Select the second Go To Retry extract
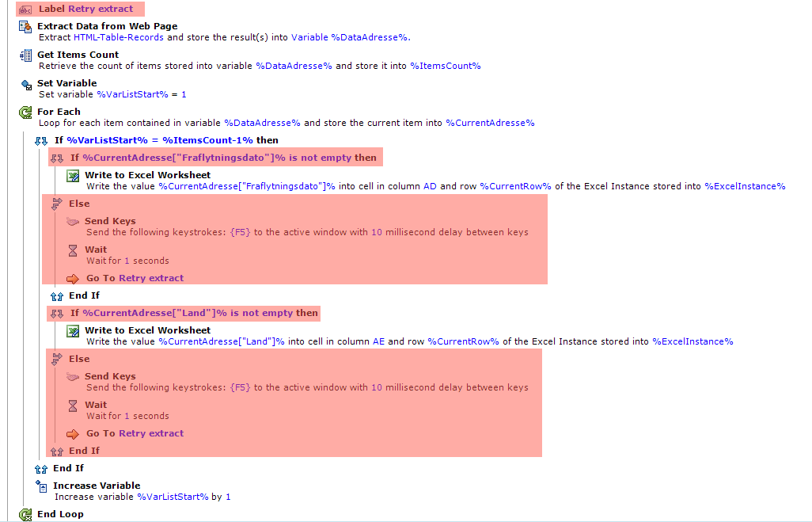812x522 pixels. pos(135,433)
